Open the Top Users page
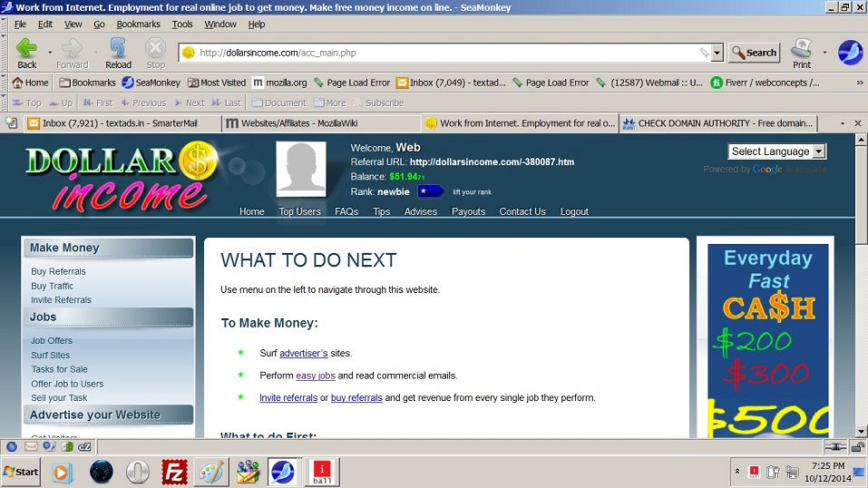This screenshot has width=868, height=488. (x=299, y=211)
